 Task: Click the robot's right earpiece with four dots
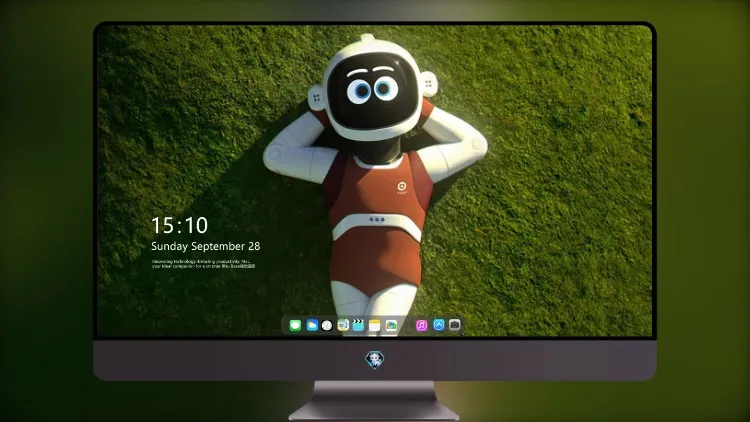[x=428, y=84]
